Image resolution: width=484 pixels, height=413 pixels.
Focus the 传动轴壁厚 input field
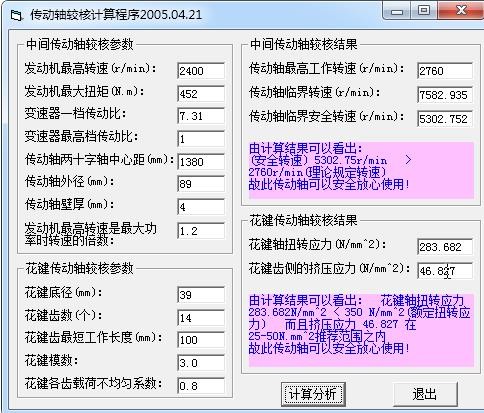pyautogui.click(x=201, y=207)
